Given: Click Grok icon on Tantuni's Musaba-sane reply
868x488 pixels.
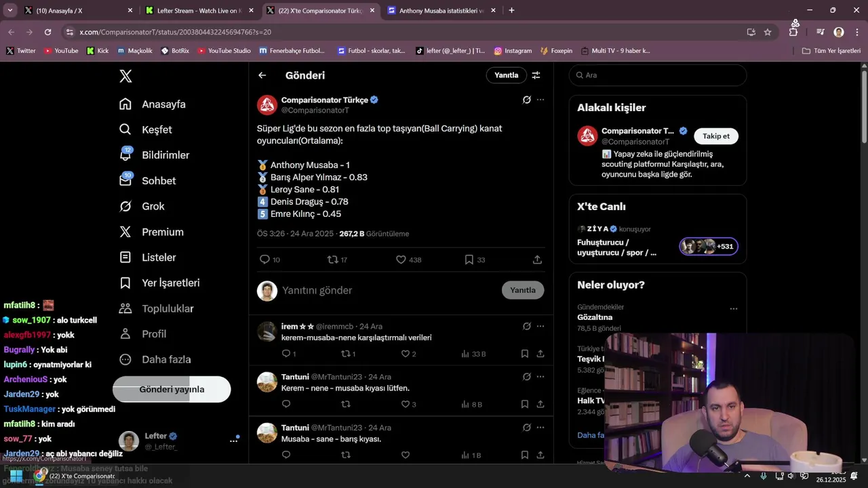Looking at the screenshot, I should [527, 428].
